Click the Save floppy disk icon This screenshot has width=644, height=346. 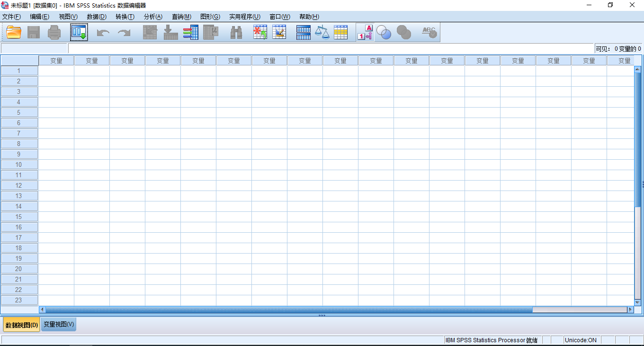tap(34, 32)
